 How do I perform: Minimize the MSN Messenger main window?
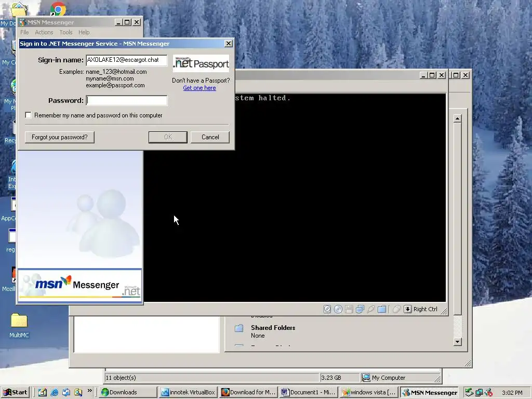click(x=118, y=22)
